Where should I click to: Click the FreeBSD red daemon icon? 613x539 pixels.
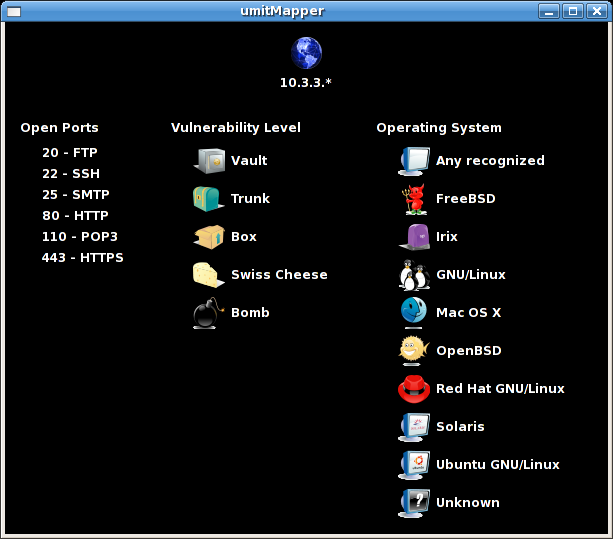(414, 199)
